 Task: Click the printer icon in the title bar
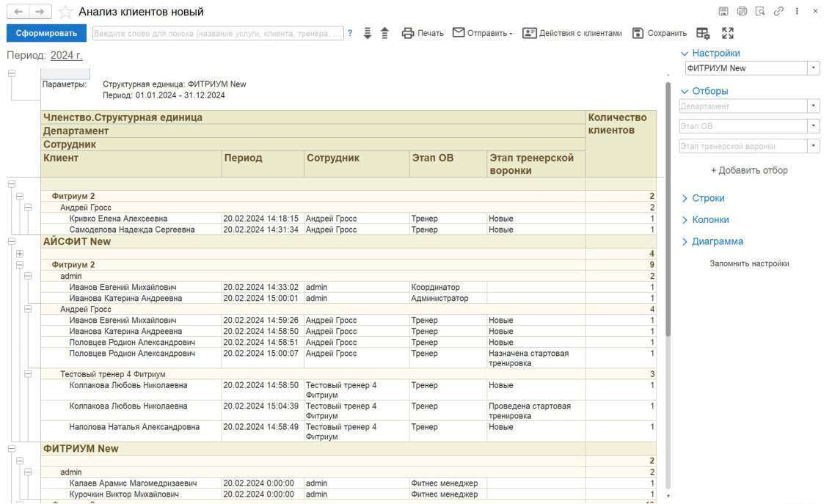[x=742, y=11]
